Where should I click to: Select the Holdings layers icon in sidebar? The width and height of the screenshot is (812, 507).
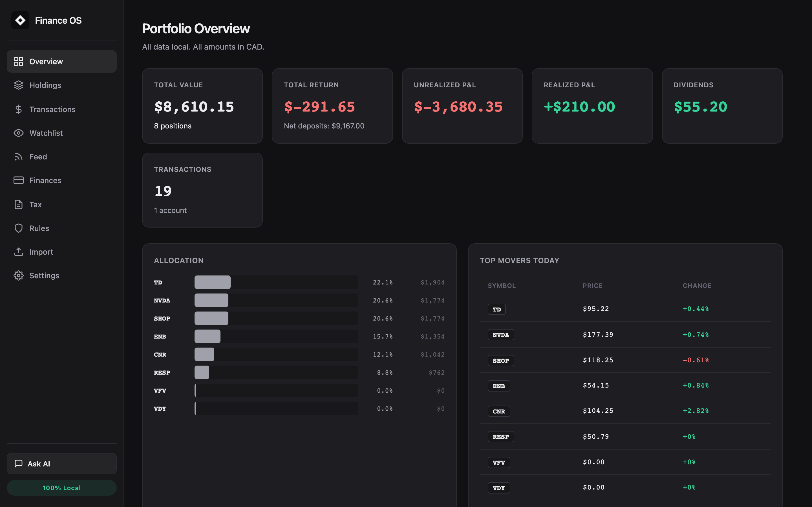(18, 85)
